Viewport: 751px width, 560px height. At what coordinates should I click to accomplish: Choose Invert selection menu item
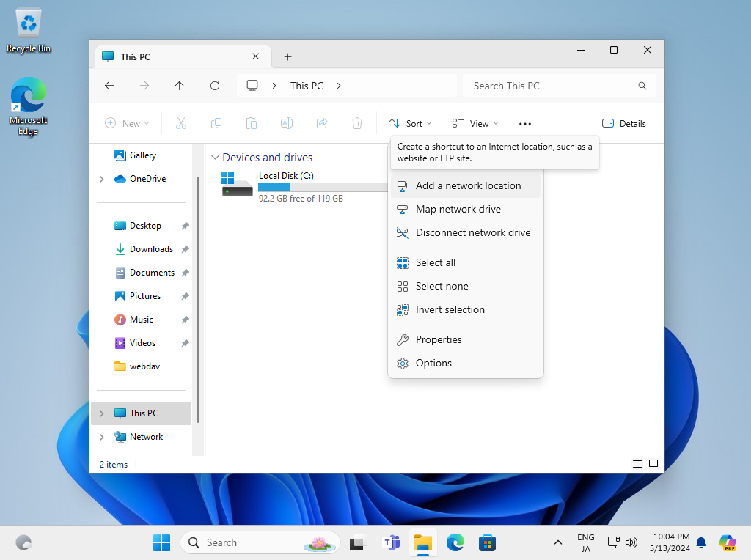[x=466, y=309]
